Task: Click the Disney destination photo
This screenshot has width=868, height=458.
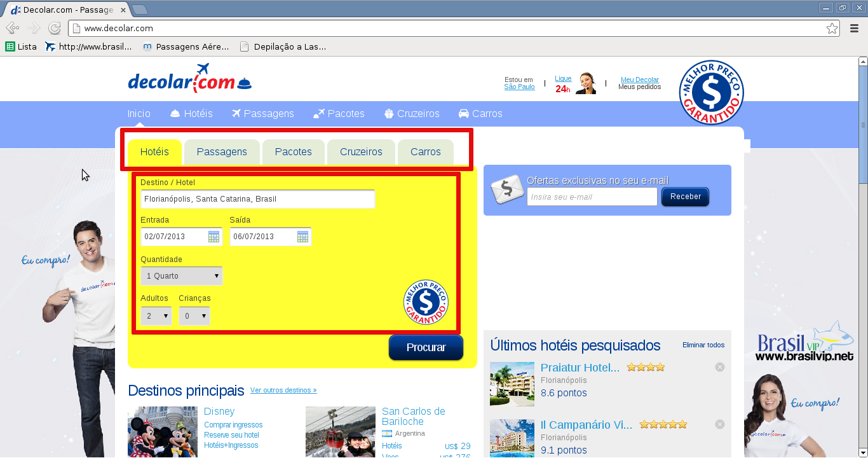Action: (x=163, y=432)
